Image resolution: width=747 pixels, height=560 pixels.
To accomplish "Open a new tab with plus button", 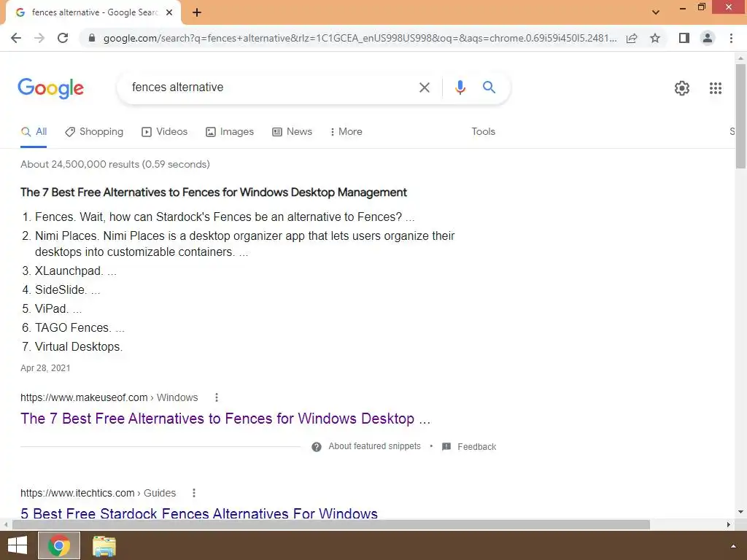I will click(x=197, y=12).
